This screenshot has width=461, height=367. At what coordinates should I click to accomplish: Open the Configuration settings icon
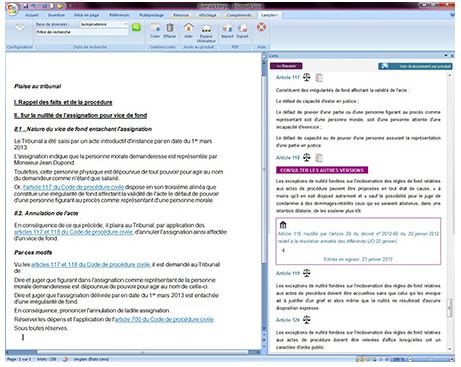point(19,27)
